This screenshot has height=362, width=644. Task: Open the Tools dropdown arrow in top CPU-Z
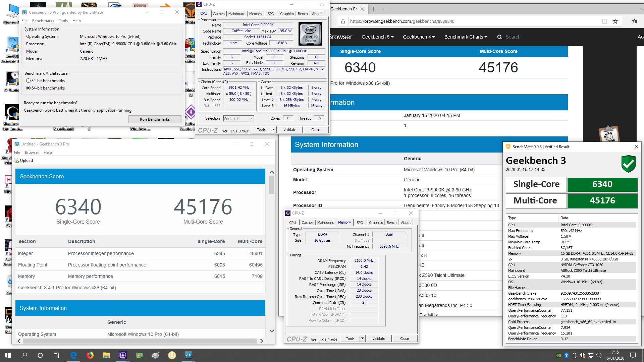tap(273, 130)
